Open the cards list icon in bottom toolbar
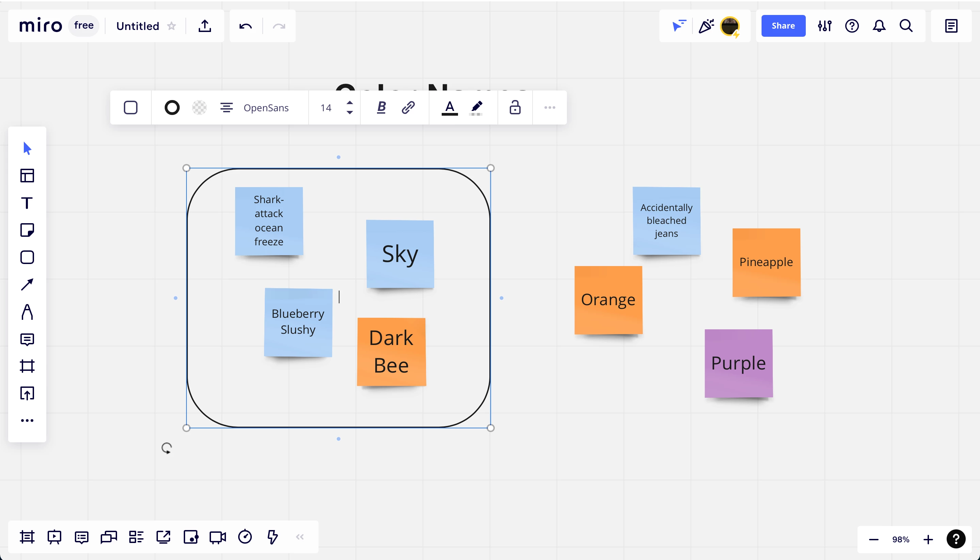This screenshot has height=560, width=980. point(136,537)
